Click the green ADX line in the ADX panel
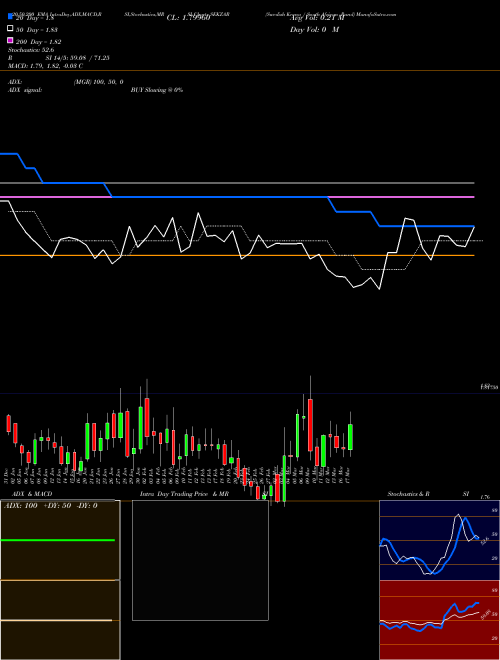Image resolution: width=500 pixels, height=660 pixels. pos(58,540)
